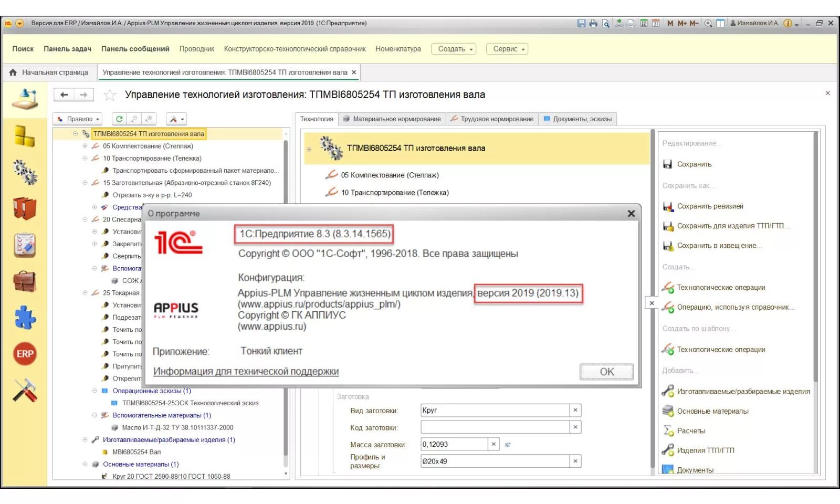The image size is (840, 504).
Task: Switch to the Технология tab
Action: point(317,119)
